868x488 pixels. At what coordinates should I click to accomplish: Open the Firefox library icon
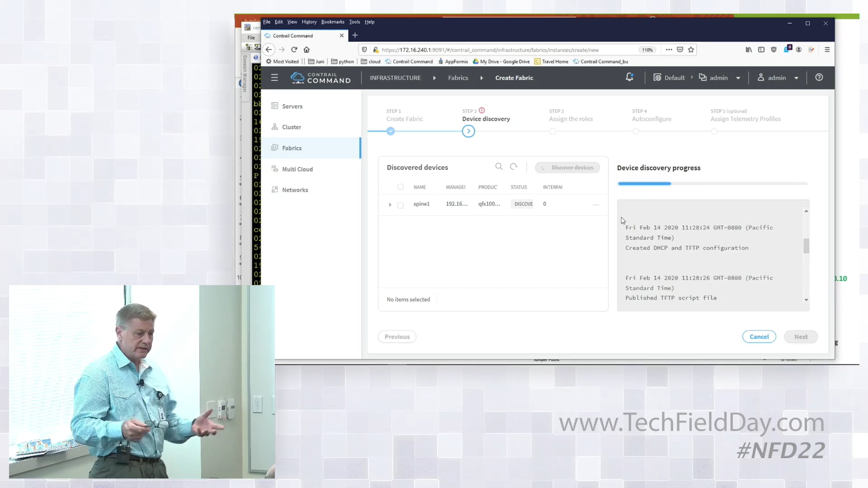point(749,50)
